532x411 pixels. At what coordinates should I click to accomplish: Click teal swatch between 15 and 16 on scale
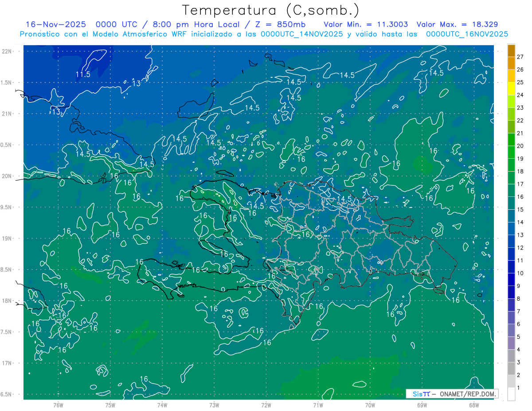[x=511, y=203]
